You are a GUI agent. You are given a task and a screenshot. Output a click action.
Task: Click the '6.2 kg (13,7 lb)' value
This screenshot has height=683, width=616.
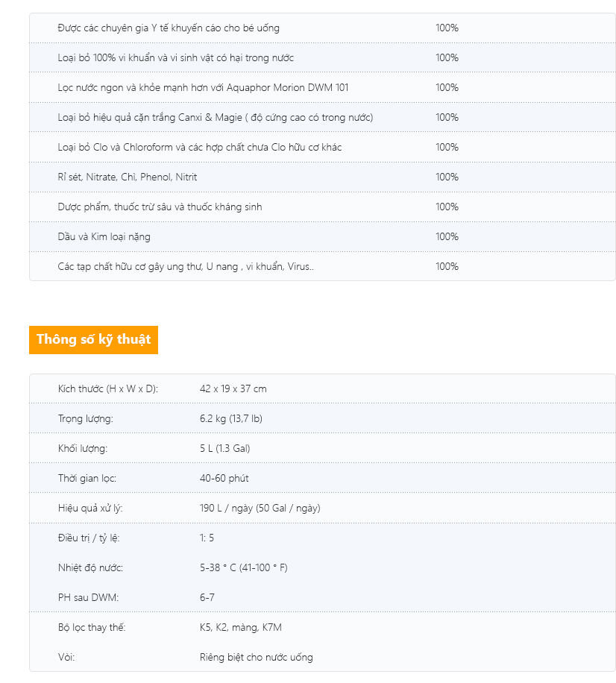pyautogui.click(x=230, y=418)
